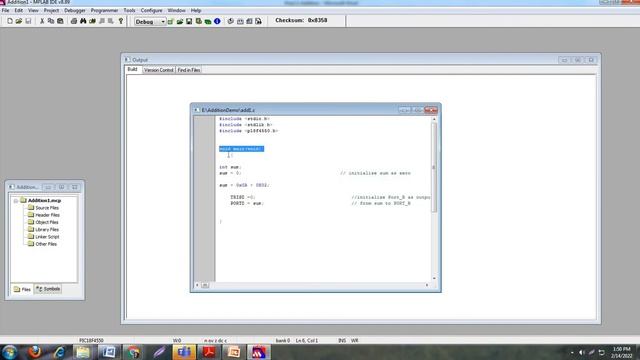Screen dimensions: 640x360
Task: Select the Symbols tab in project panel
Action: pos(48,289)
